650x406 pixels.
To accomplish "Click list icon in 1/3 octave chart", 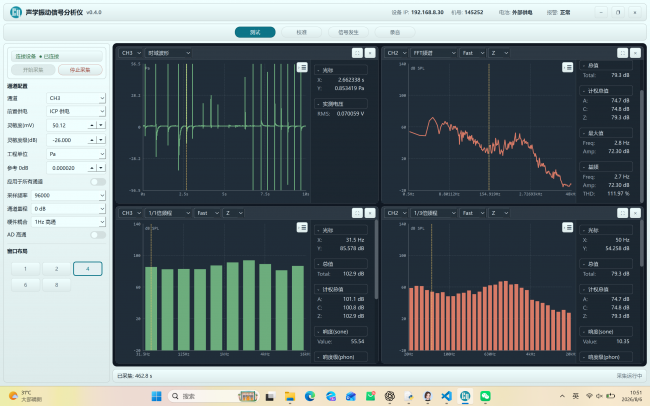I will (x=568, y=227).
